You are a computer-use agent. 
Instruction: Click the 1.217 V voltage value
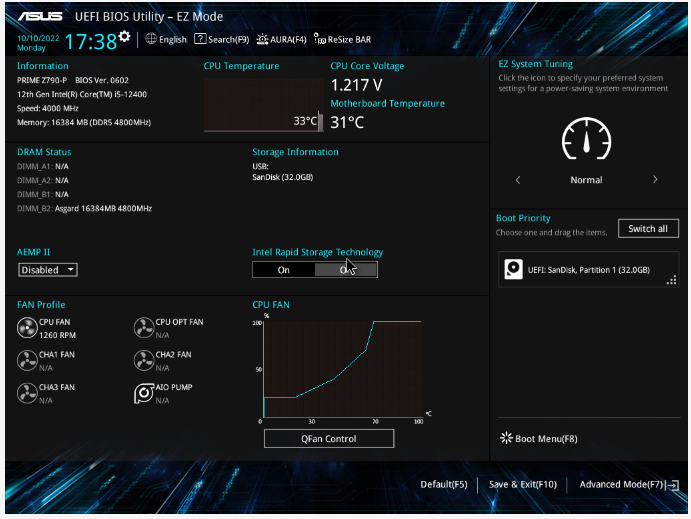357,85
